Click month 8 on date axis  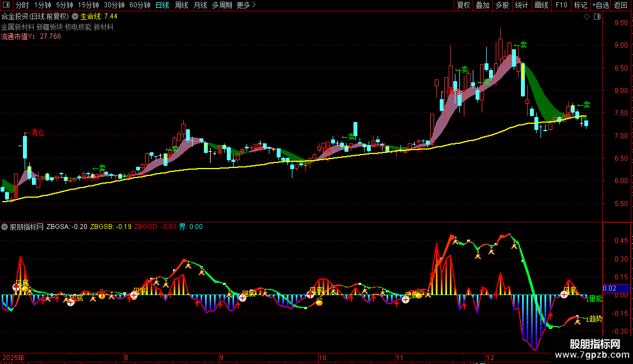pyautogui.click(x=127, y=357)
